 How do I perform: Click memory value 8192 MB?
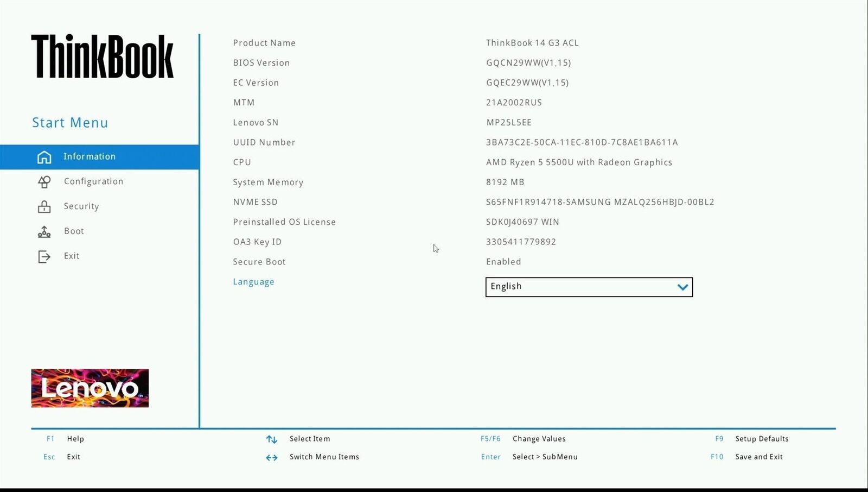[505, 182]
